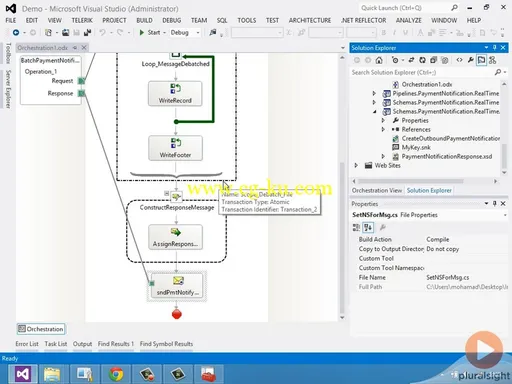Toggle Preview Selected Items in Solution Explorer

click(x=481, y=60)
